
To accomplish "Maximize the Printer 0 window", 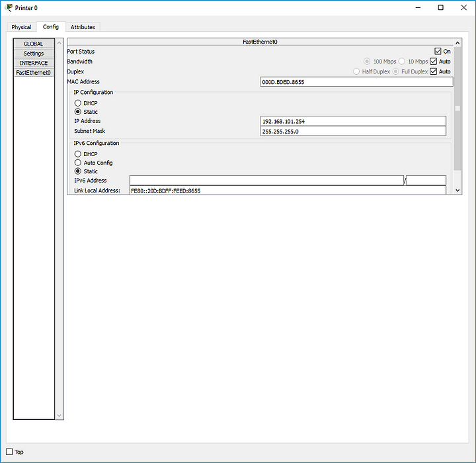I will pos(441,7).
